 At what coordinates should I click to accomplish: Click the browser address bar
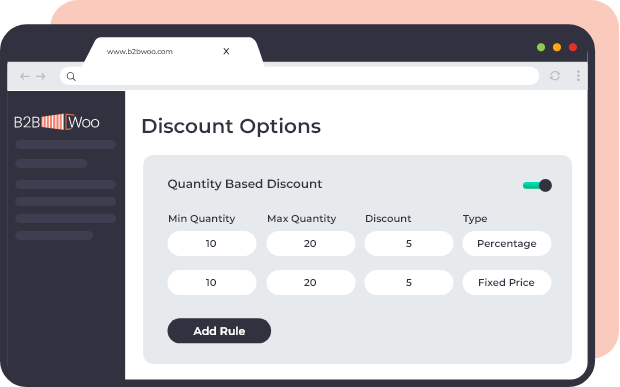[299, 76]
